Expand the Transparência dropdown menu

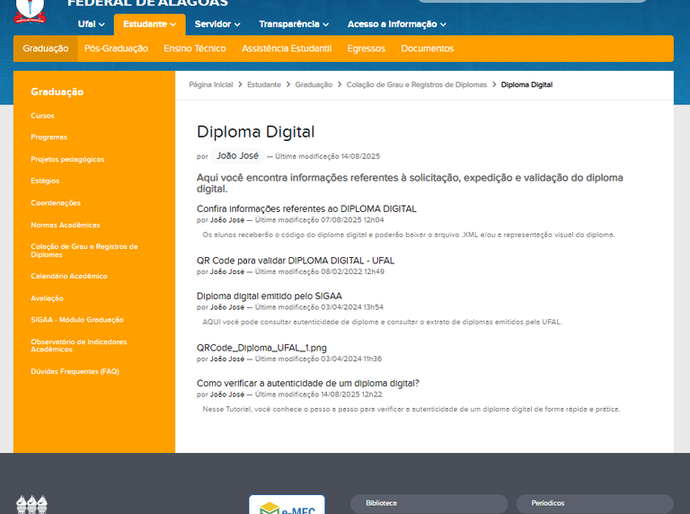click(294, 24)
